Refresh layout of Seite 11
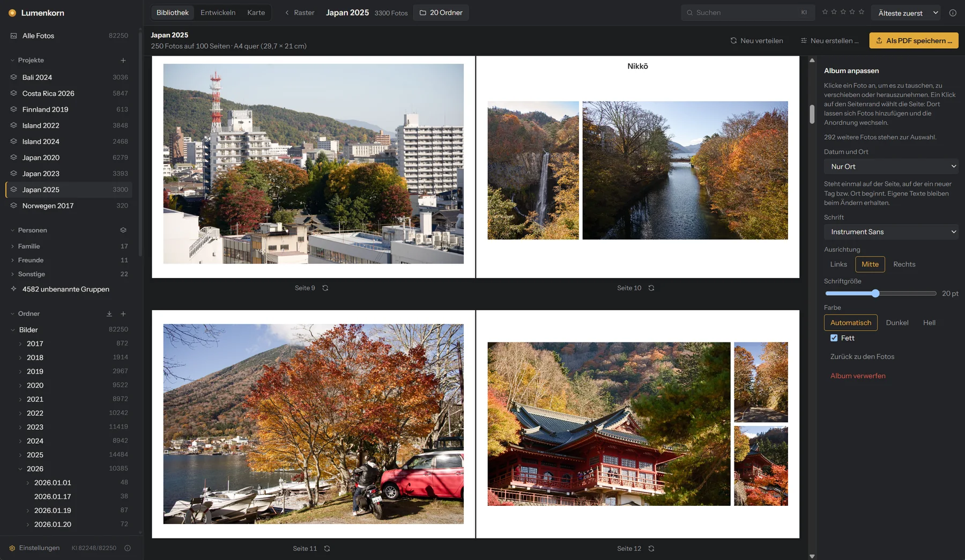This screenshot has height=560, width=965. point(327,549)
